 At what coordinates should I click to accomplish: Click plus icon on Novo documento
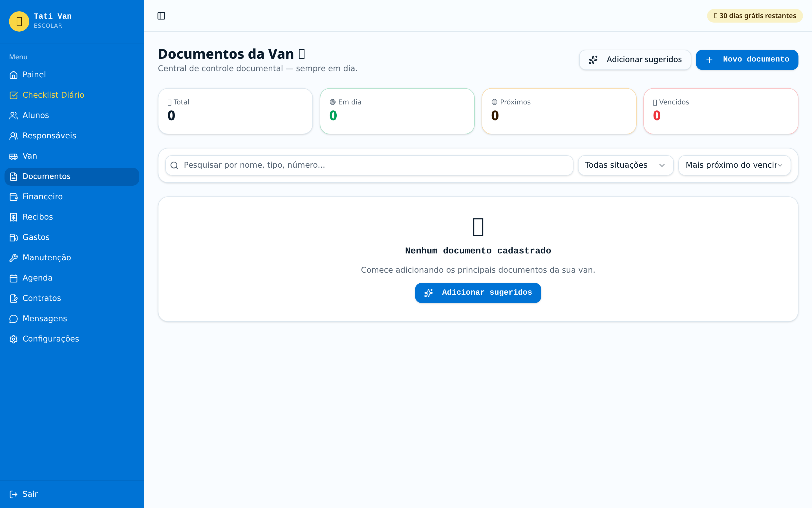(709, 60)
